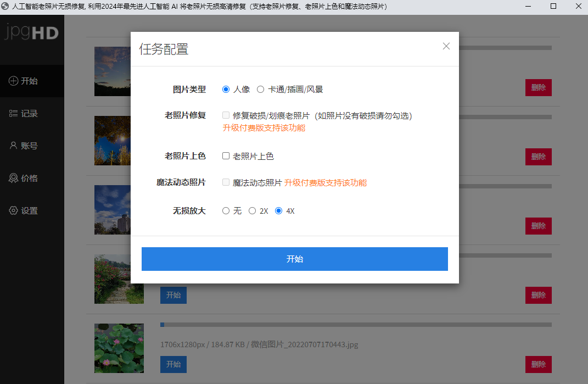Click the night tree thumbnail
The image size is (588, 384).
tap(113, 141)
